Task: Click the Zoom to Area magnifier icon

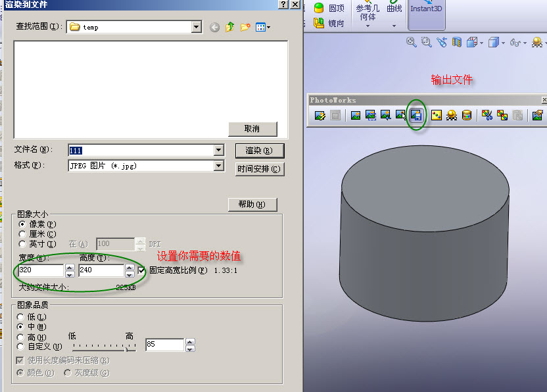Action: coord(426,42)
